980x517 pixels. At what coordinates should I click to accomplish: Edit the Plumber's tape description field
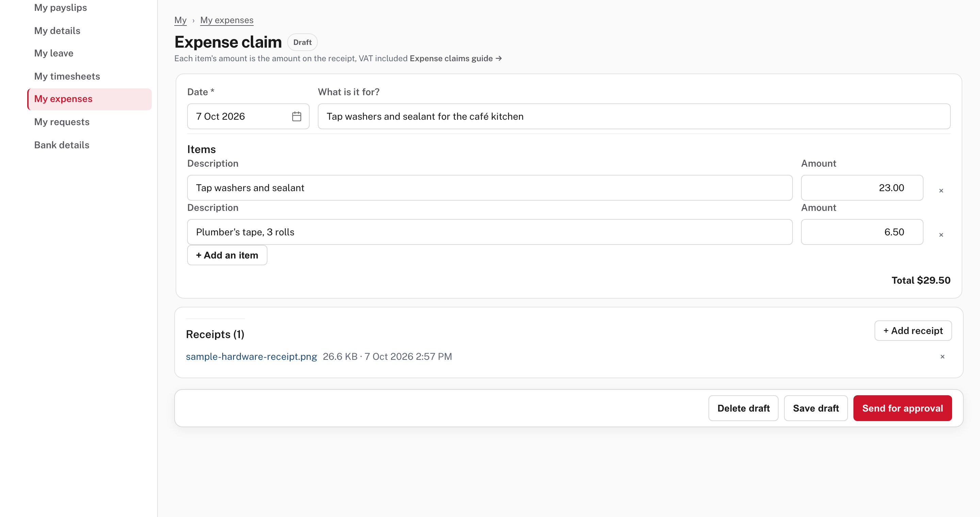click(490, 232)
